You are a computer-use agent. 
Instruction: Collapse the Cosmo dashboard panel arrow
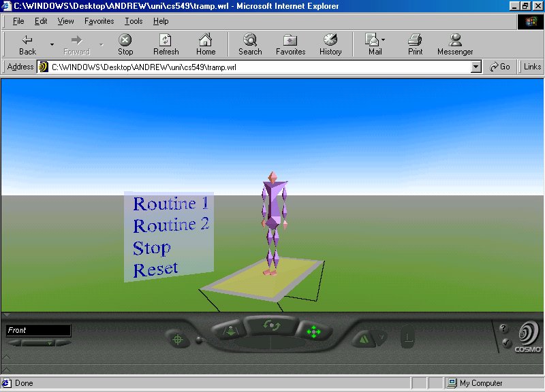coord(6,315)
